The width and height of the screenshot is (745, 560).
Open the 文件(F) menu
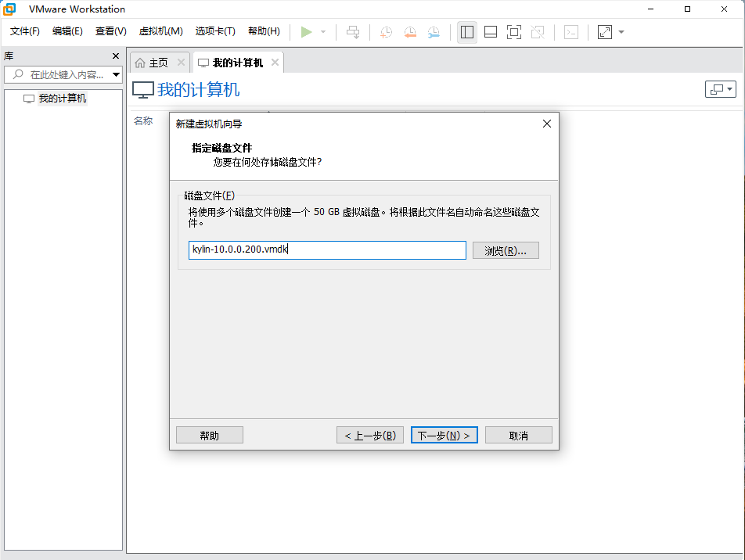tap(25, 31)
